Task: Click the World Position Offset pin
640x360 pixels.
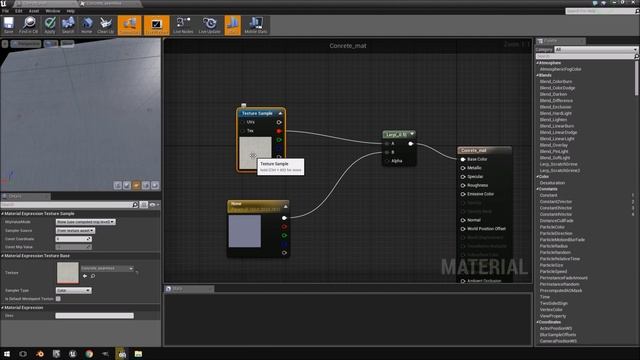Action: (463, 229)
